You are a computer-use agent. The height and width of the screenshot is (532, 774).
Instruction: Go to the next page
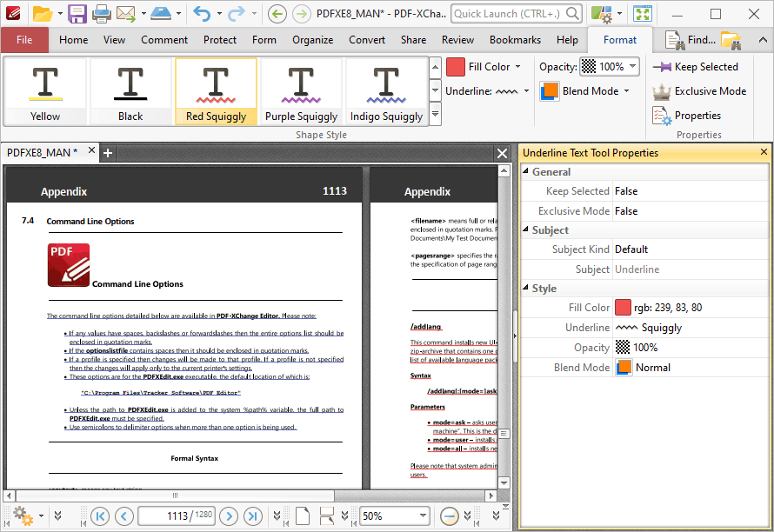pyautogui.click(x=229, y=516)
